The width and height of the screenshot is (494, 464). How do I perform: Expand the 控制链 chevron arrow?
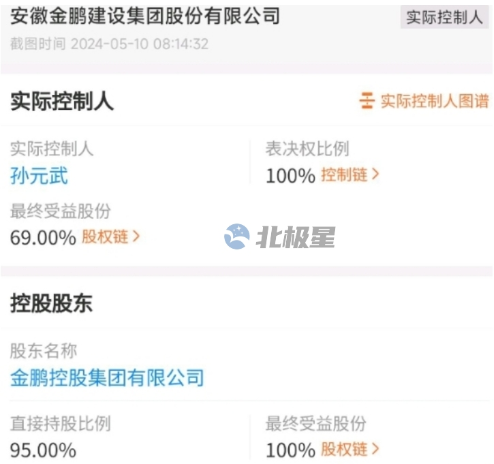(x=375, y=174)
